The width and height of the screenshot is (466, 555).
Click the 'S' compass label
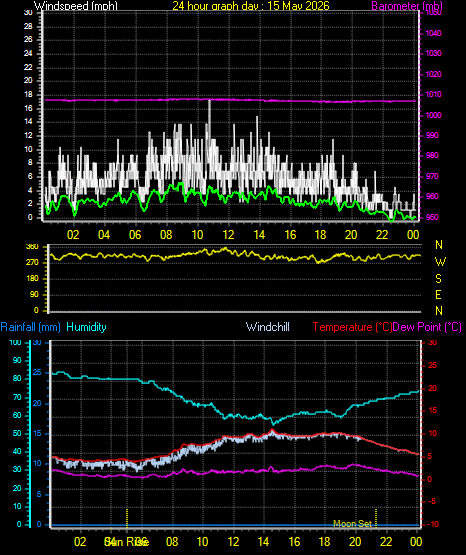pyautogui.click(x=438, y=279)
